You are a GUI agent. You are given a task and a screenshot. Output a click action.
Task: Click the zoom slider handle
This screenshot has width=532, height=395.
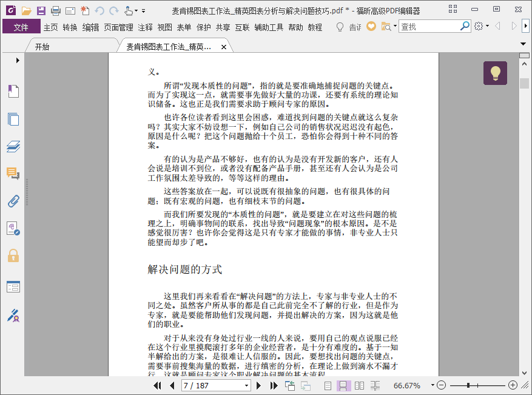click(468, 385)
